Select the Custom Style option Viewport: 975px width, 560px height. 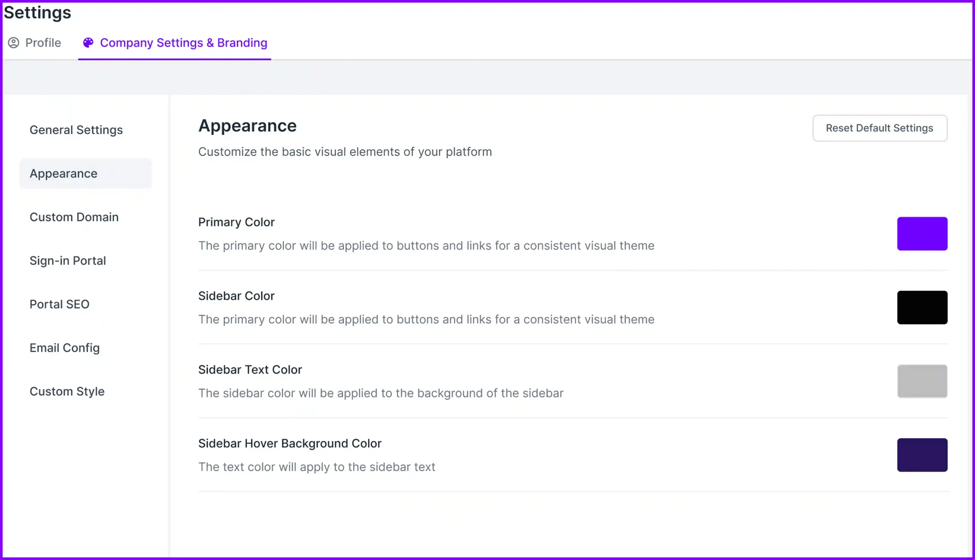tap(67, 391)
